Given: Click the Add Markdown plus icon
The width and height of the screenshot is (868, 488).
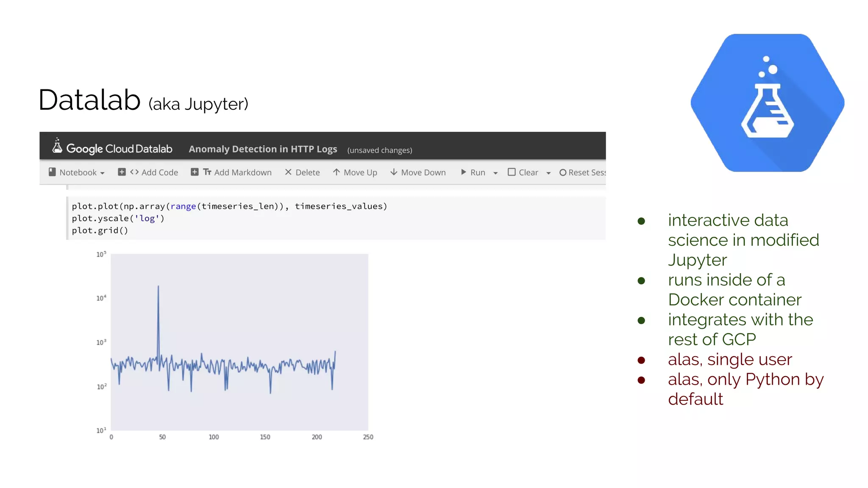Looking at the screenshot, I should pos(195,172).
